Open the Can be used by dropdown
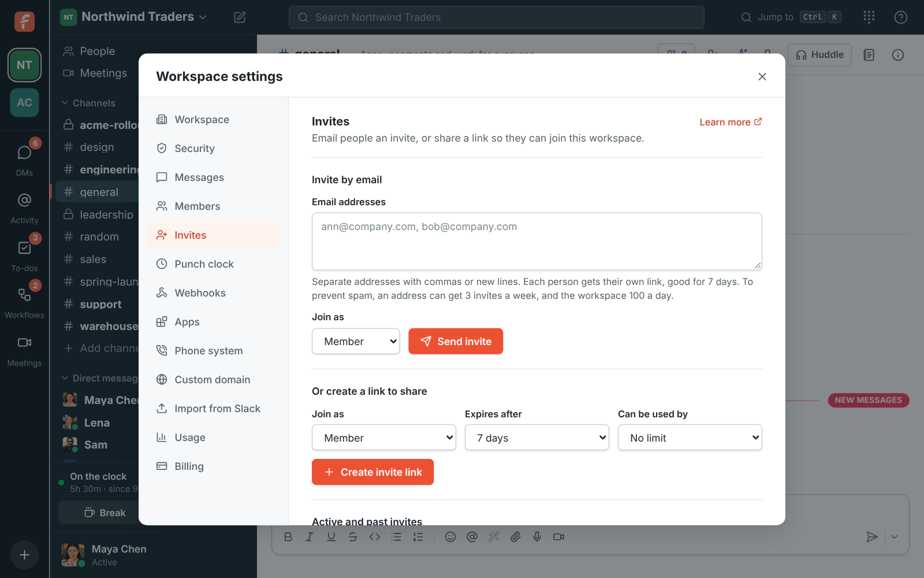924x578 pixels. [690, 438]
